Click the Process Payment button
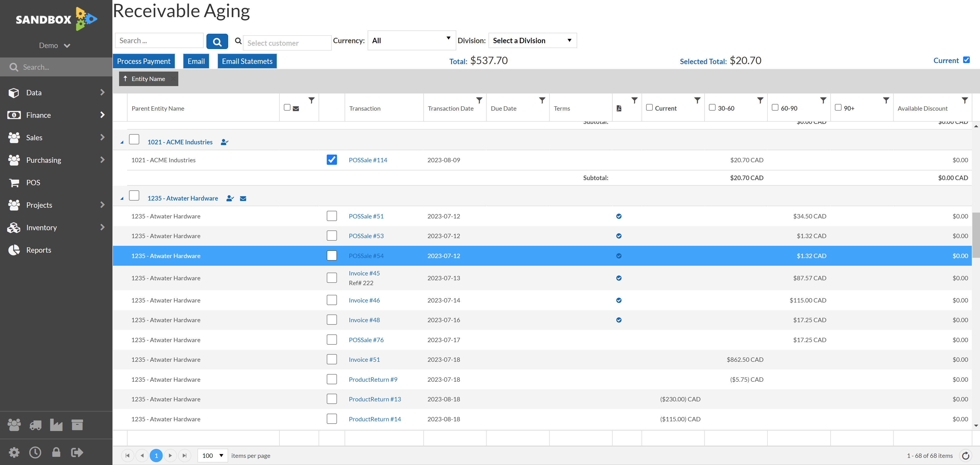Image resolution: width=980 pixels, height=465 pixels. (143, 61)
